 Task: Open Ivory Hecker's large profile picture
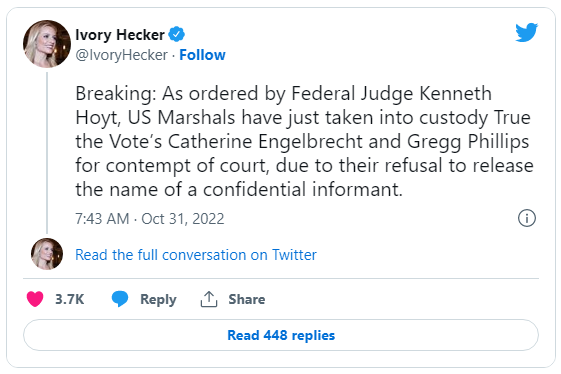[x=47, y=44]
